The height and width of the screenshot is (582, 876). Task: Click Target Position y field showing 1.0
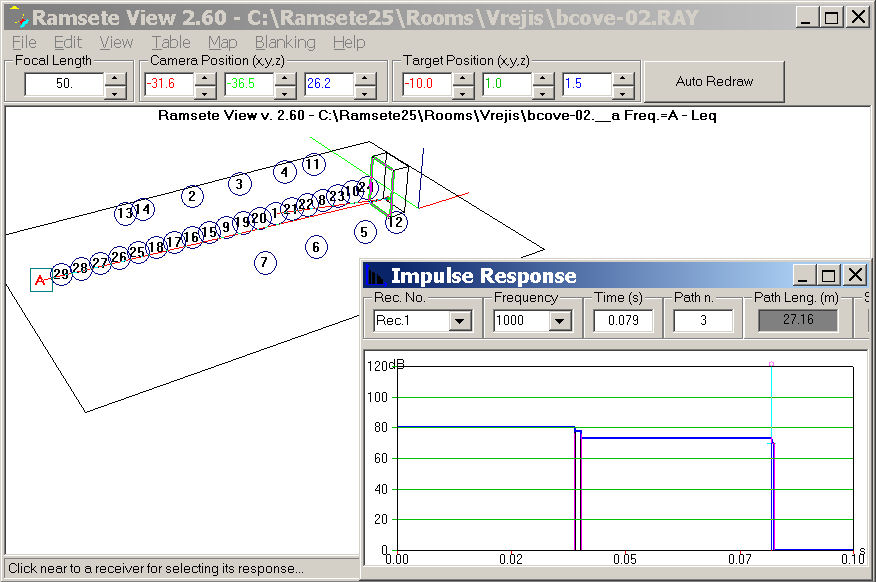pyautogui.click(x=507, y=84)
